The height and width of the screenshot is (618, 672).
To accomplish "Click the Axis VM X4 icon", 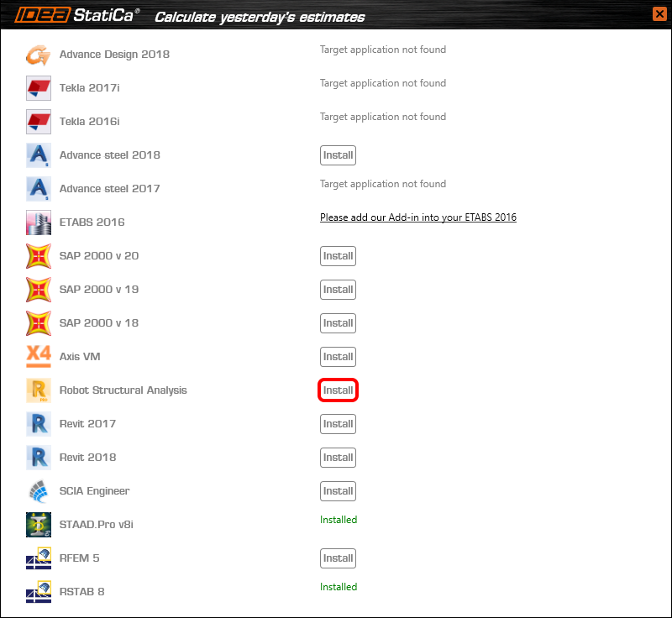I will [x=38, y=356].
